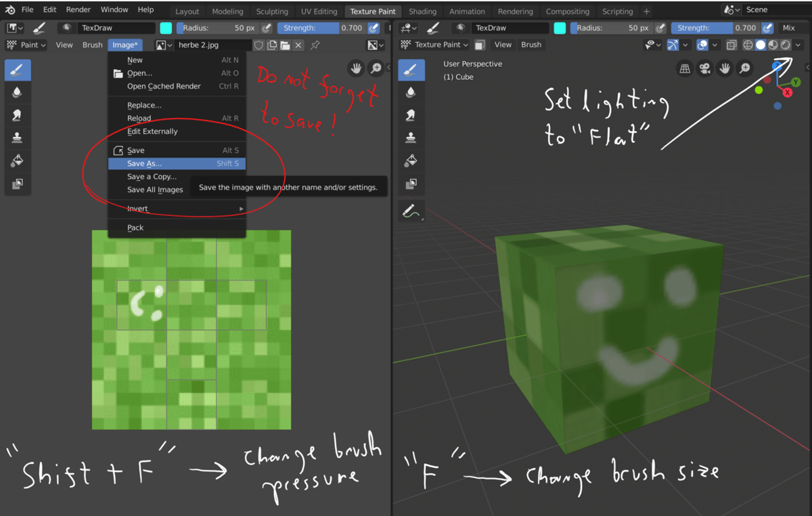
Task: Select the Soften tool in 3D viewport
Action: tap(411, 93)
